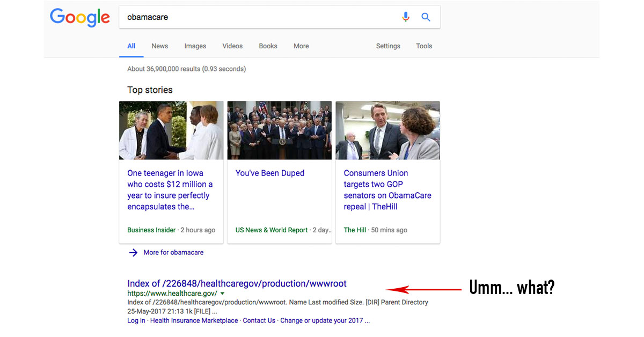644x337 pixels.
Task: Switch to the News tab
Action: point(160,46)
